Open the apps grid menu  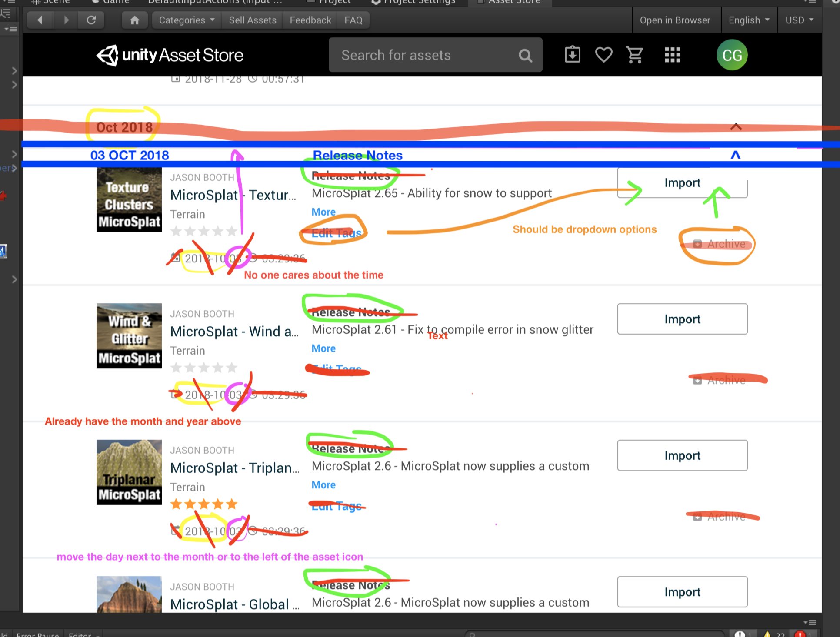click(672, 55)
